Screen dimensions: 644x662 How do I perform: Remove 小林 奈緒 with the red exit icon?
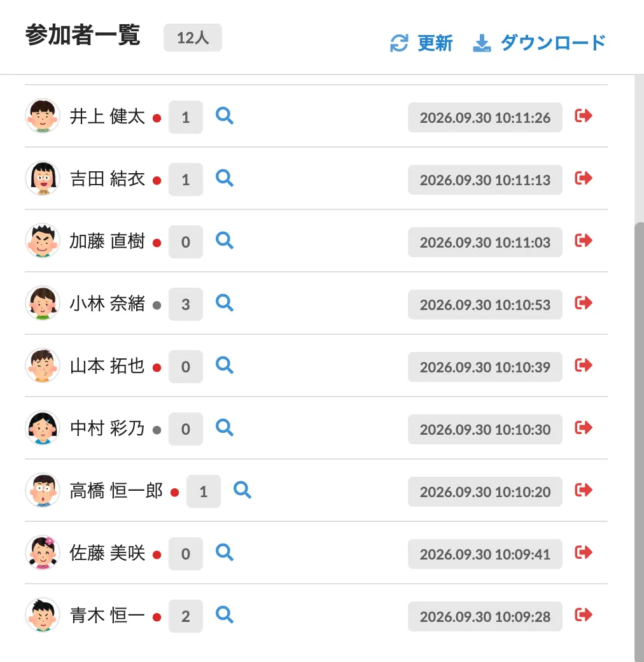(x=584, y=303)
